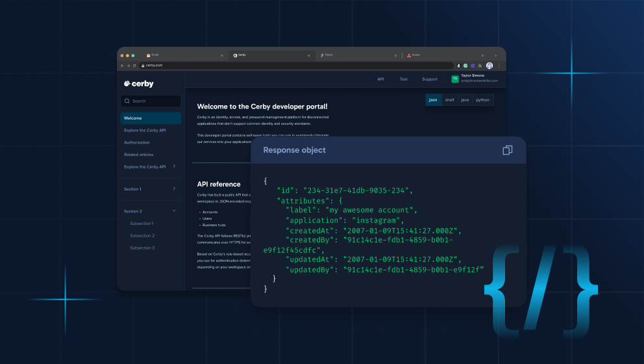Open the browser three-dot menu

[499, 66]
